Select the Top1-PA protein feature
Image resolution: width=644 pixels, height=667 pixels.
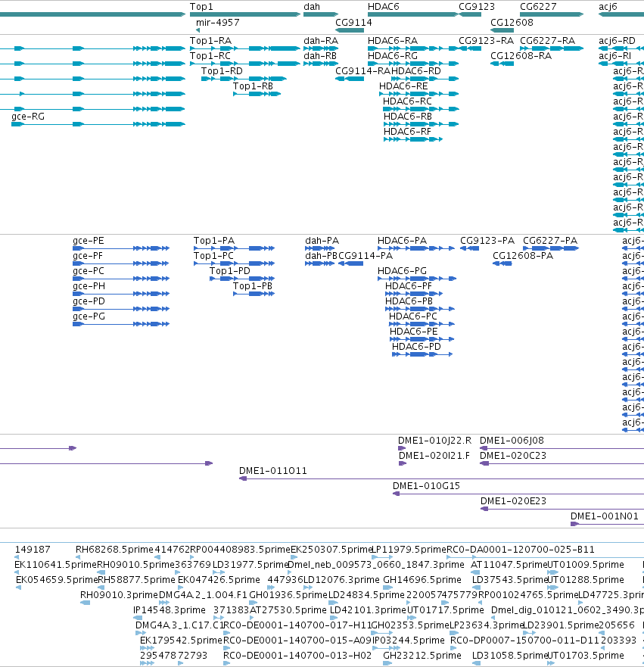(235, 248)
